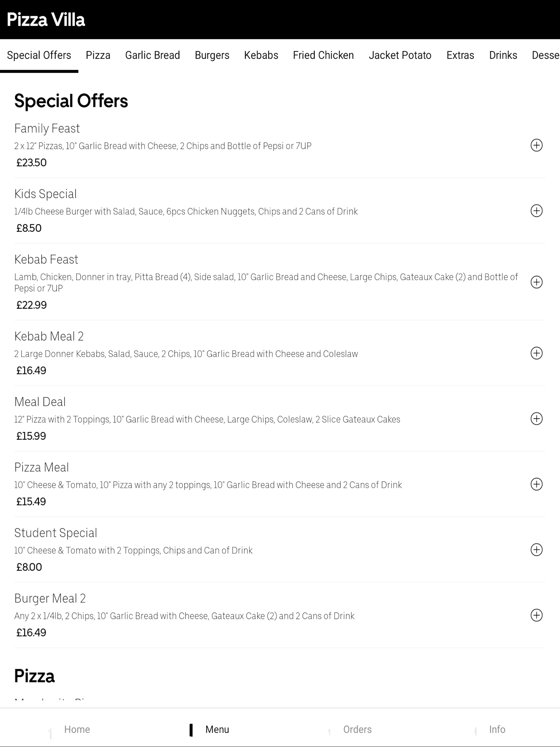Add Kebab Meal 2 via plus icon
Viewport: 560px width, 747px height.
[x=536, y=353]
